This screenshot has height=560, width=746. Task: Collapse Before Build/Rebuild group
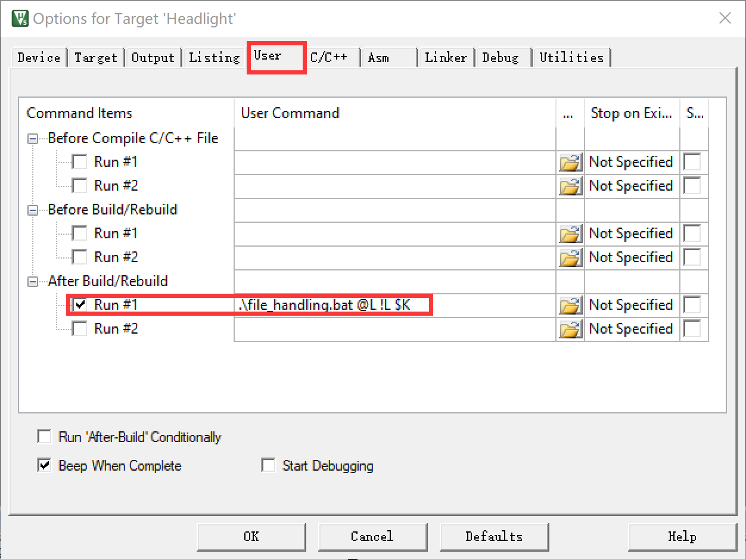coord(33,210)
